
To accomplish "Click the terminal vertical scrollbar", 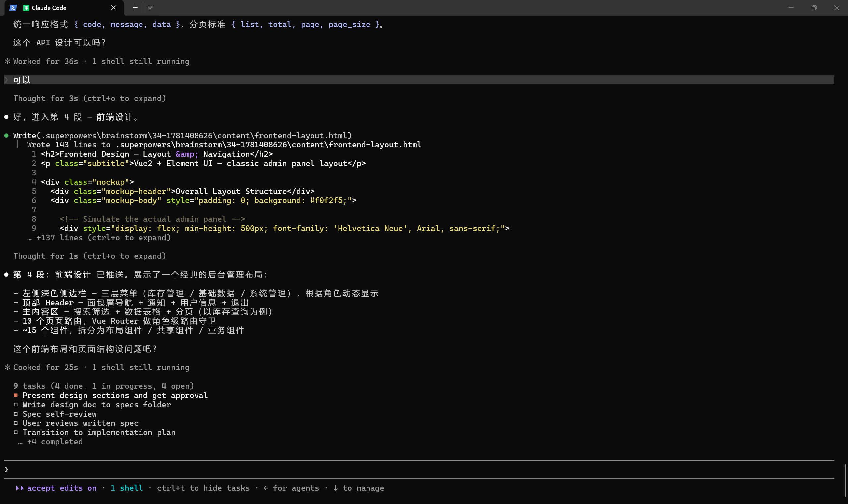I will click(x=845, y=480).
